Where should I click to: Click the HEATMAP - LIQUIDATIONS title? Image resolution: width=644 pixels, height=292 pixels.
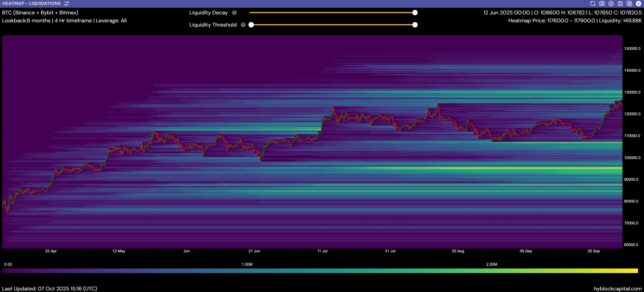(x=31, y=4)
